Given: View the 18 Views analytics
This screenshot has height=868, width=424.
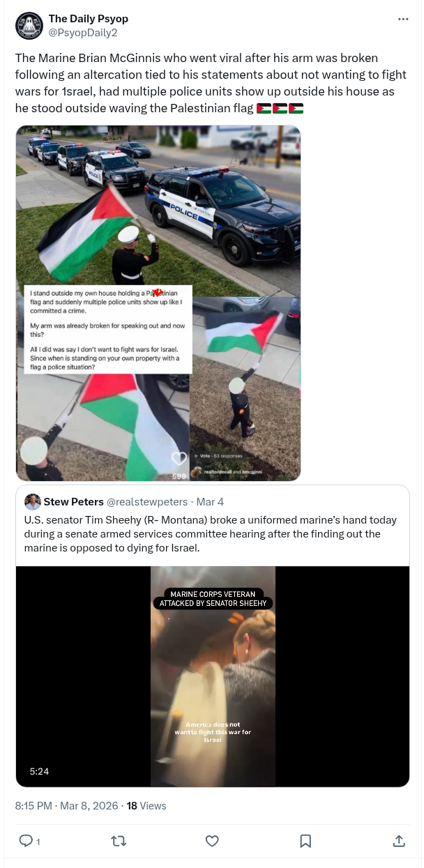Looking at the screenshot, I should [x=146, y=805].
